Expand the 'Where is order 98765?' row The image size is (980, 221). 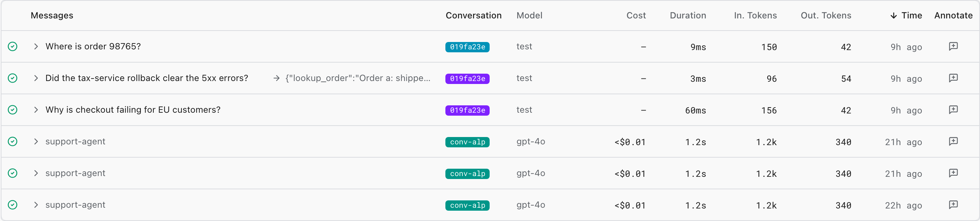[x=36, y=46]
